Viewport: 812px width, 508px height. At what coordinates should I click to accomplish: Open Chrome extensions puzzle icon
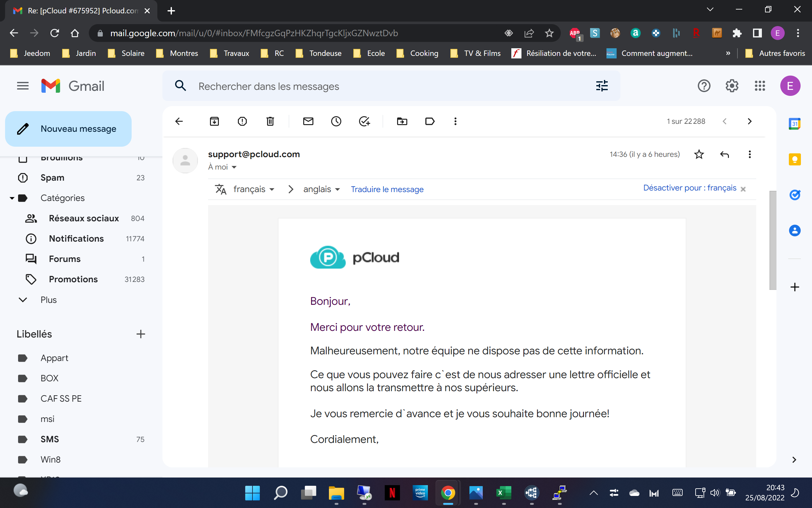click(737, 33)
